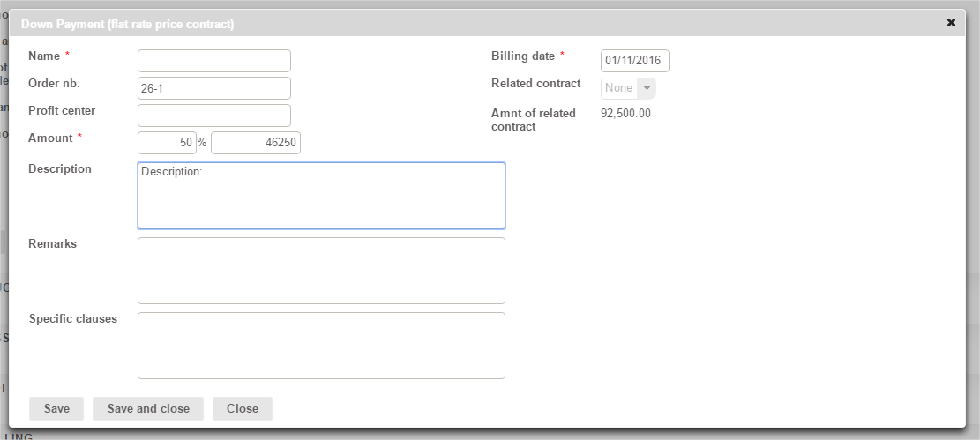980x440 pixels.
Task: Expand the Related contract dropdown arrow
Action: click(x=647, y=88)
